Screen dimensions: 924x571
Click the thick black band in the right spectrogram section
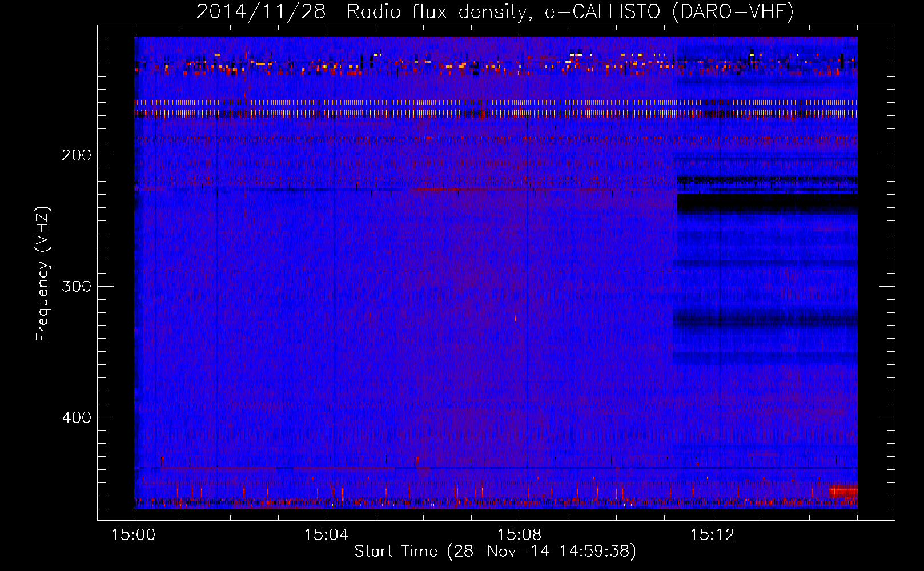[767, 204]
